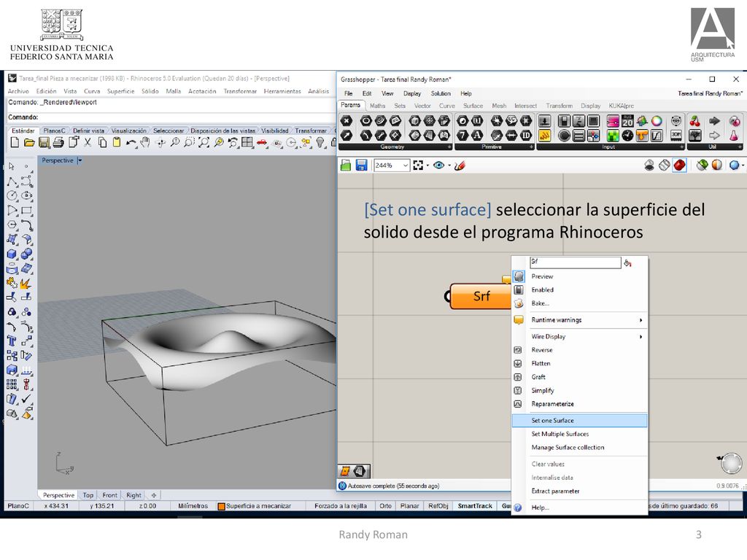Select the Rectangle tool in Rhino sidebar
The height and width of the screenshot is (560, 747).
[x=27, y=211]
